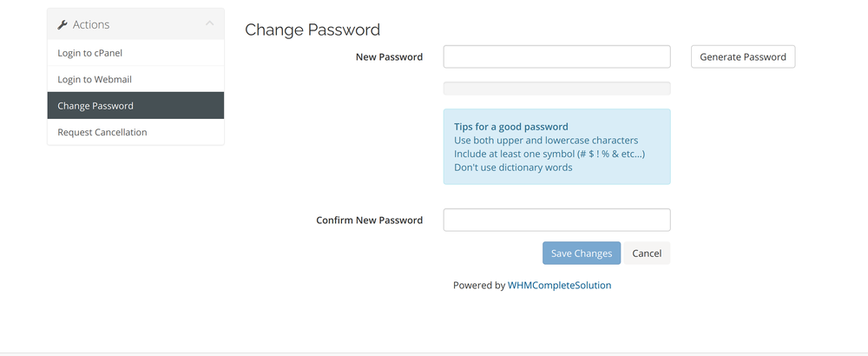868x356 pixels.
Task: Open the WHMCompleteSolution link
Action: point(560,286)
